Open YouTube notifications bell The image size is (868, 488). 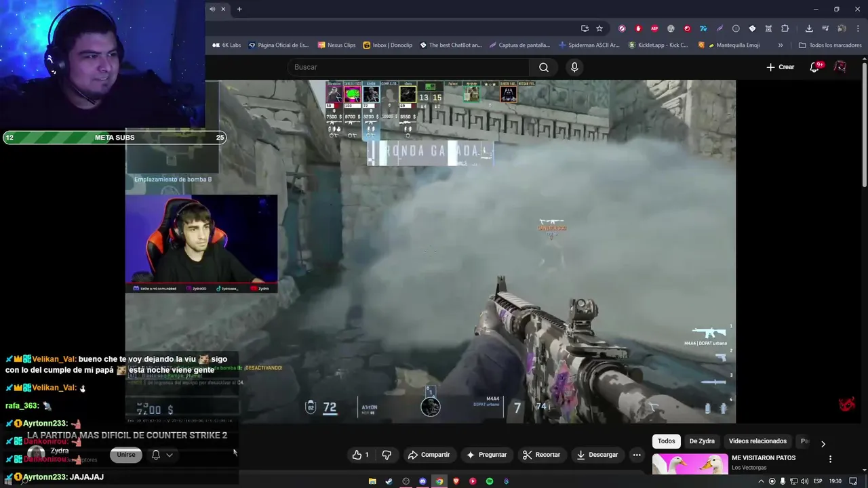coord(816,67)
